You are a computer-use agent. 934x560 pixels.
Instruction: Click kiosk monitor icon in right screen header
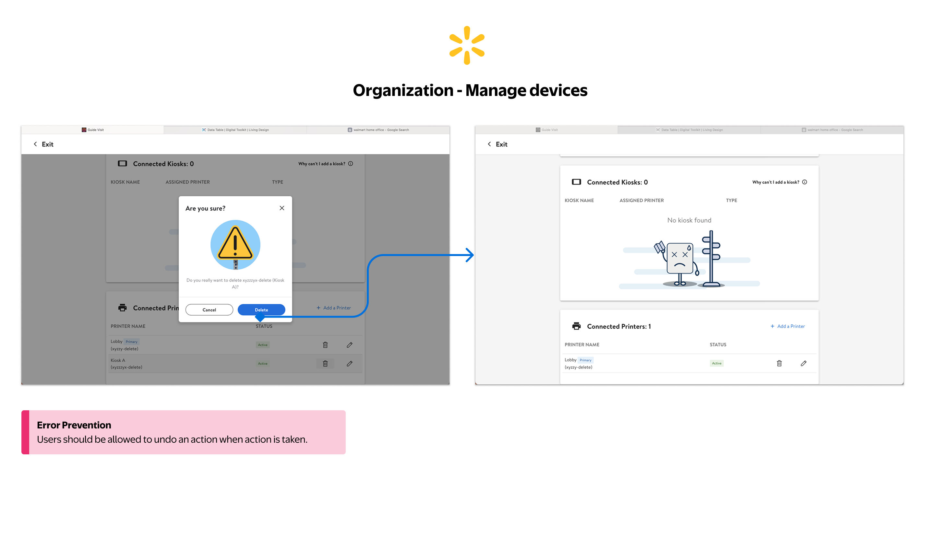576,182
